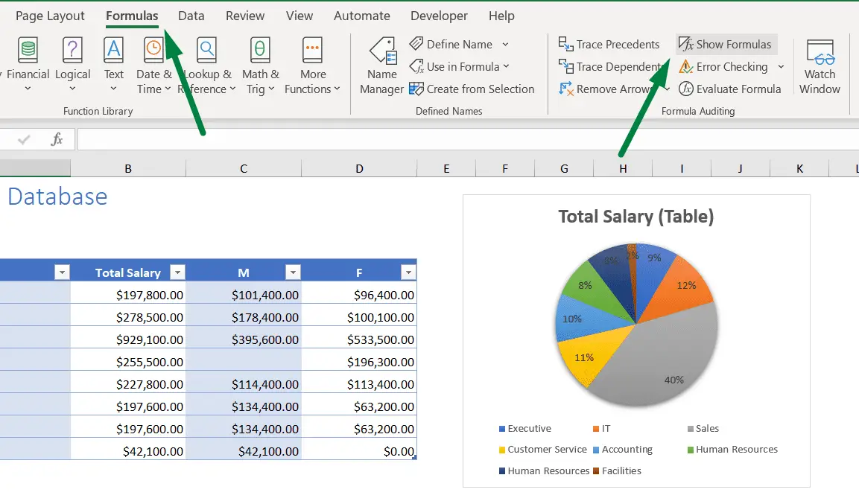This screenshot has height=504, width=859.
Task: Click the Define Name tag icon
Action: 416,44
